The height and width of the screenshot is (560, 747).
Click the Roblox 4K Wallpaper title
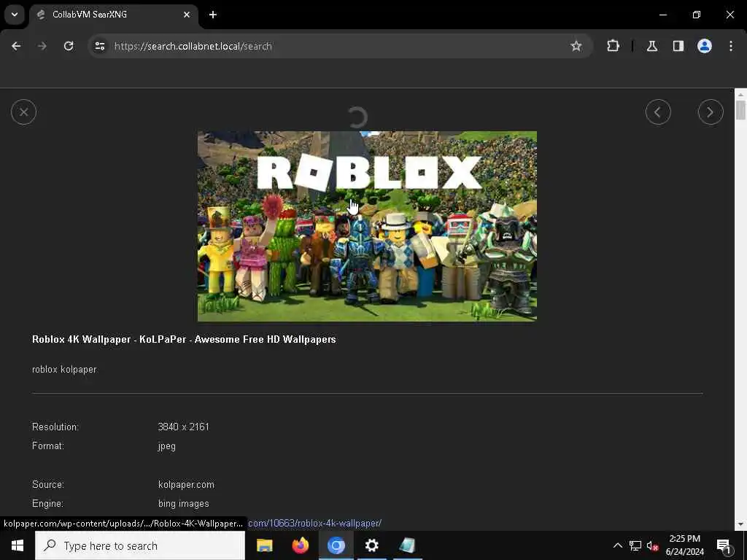point(184,339)
